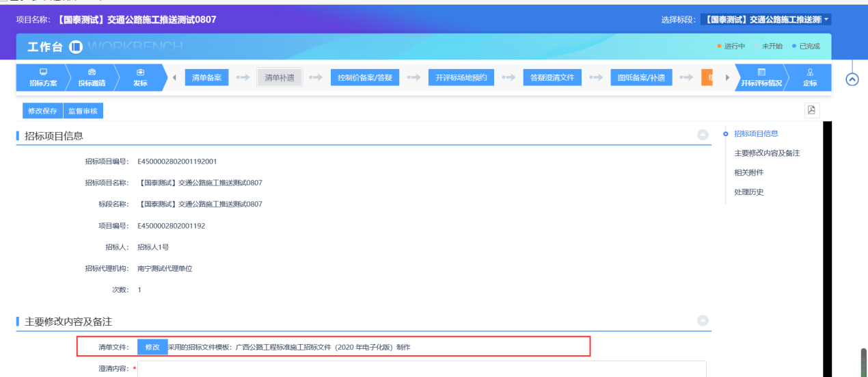The image size is (868, 377).
Task: Open the 定标 stage
Action: coord(810,77)
